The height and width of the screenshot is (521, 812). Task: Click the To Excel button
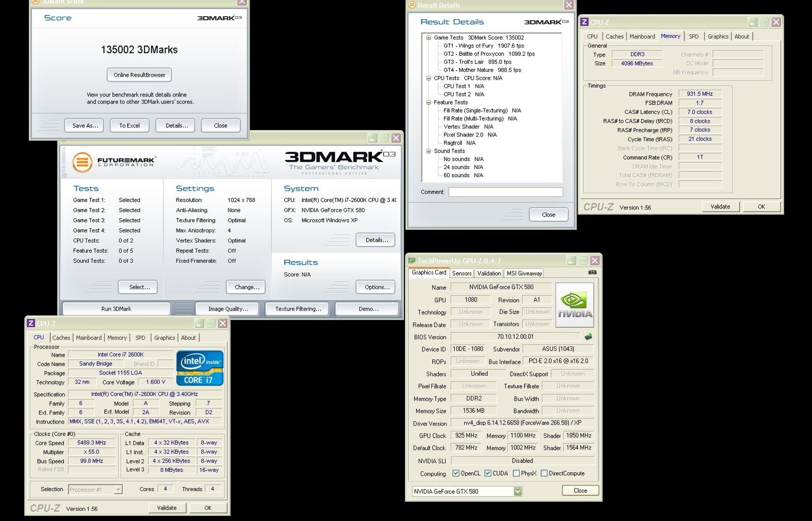pyautogui.click(x=129, y=126)
